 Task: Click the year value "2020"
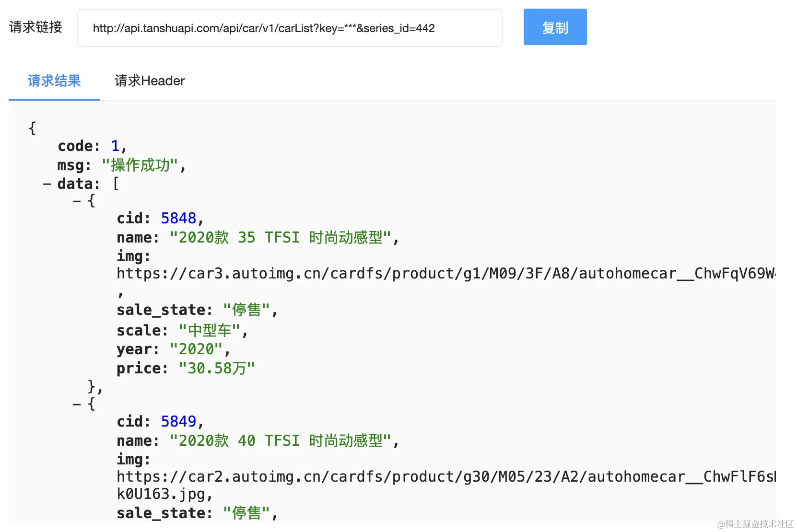[196, 349]
